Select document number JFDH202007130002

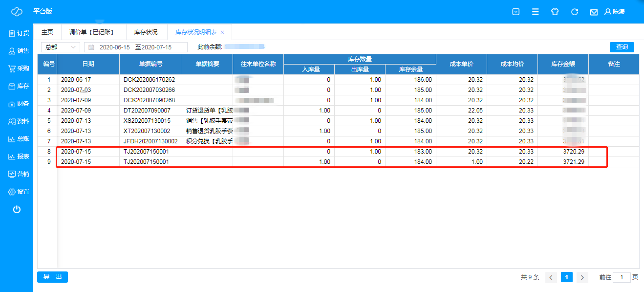150,141
